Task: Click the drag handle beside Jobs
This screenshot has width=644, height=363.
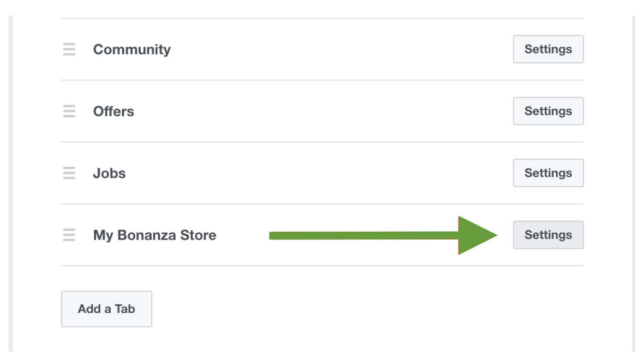Action: pos(68,173)
